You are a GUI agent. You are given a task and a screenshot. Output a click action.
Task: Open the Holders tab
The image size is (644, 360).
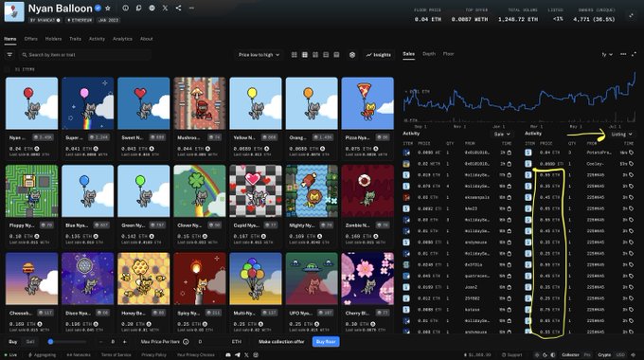[53, 39]
